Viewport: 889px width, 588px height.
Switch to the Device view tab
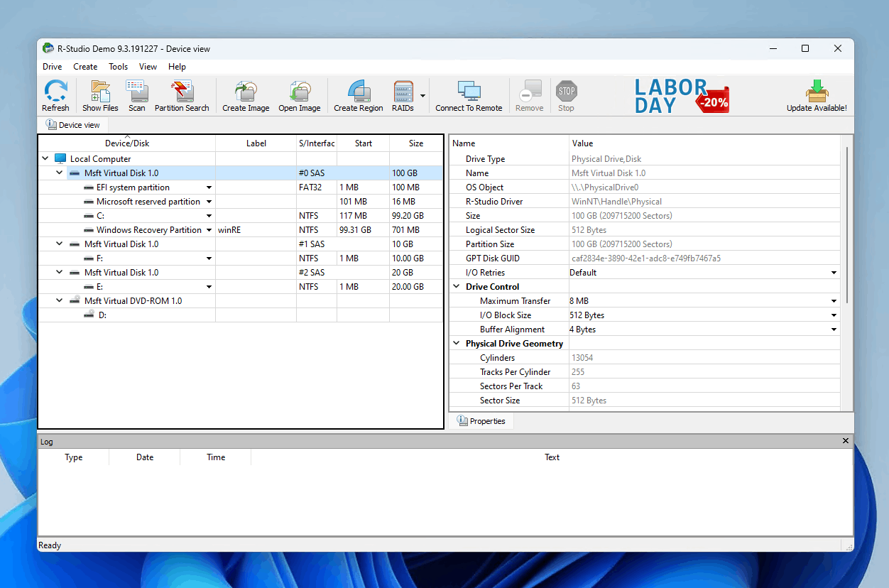pos(73,125)
